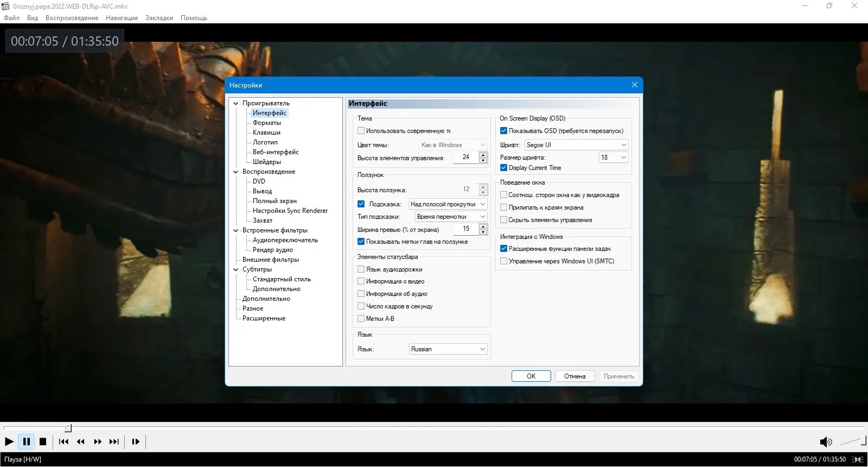868x467 pixels.
Task: Collapse the Проигрыватель tree node
Action: pyautogui.click(x=236, y=103)
